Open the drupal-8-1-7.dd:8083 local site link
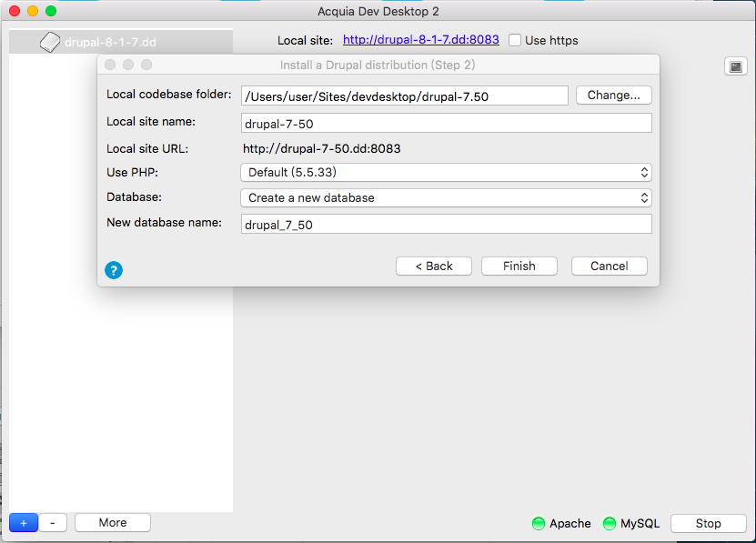 point(421,39)
